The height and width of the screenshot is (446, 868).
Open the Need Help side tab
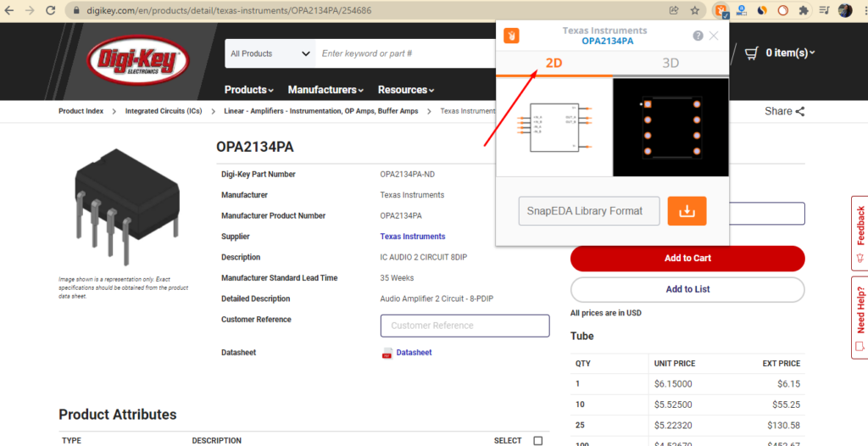tap(860, 317)
